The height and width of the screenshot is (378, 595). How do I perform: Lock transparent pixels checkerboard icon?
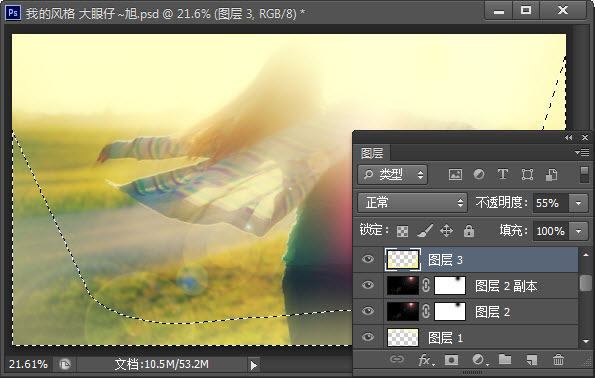[x=402, y=231]
